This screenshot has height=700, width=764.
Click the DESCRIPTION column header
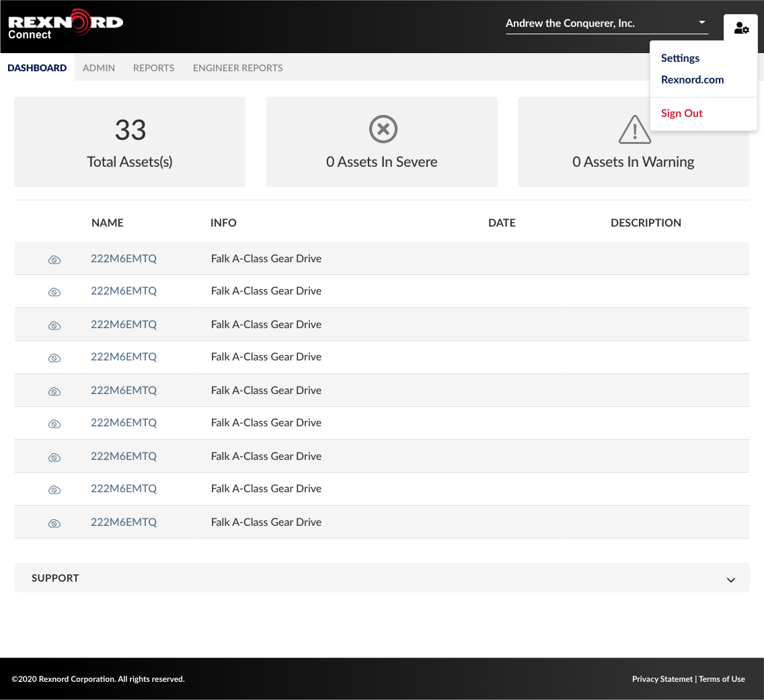pos(646,223)
